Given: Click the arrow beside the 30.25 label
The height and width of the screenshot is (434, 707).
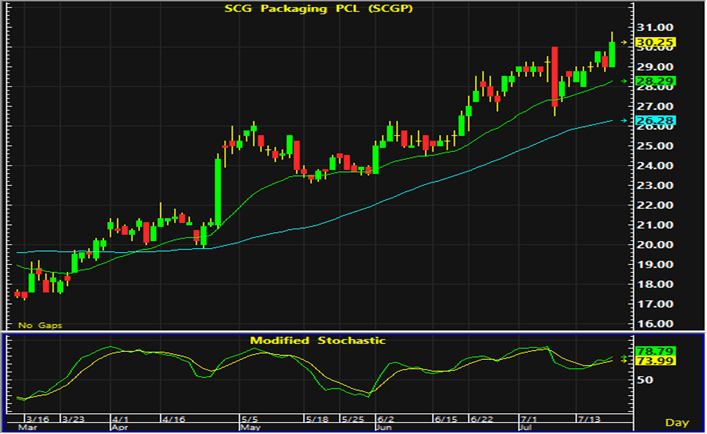Looking at the screenshot, I should (x=624, y=42).
